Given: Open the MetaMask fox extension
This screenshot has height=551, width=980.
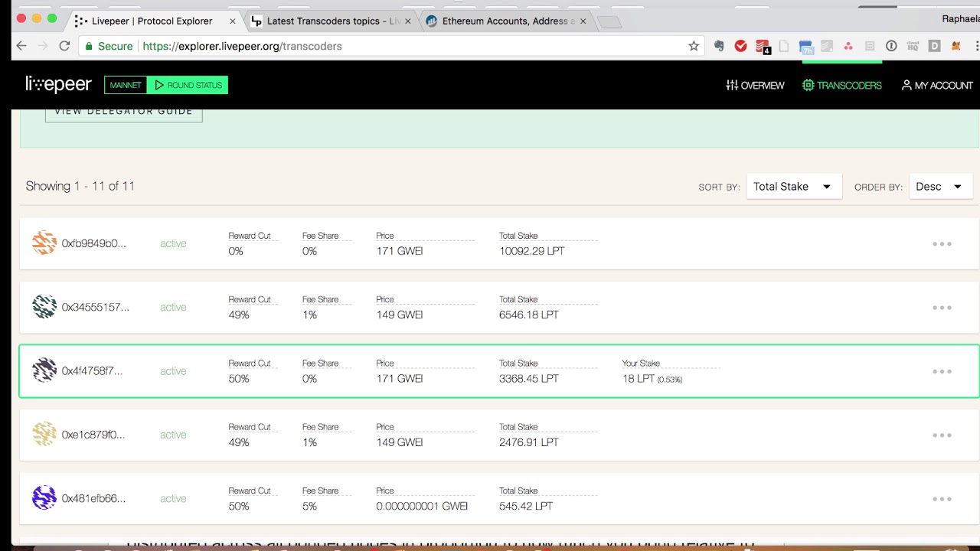Looking at the screenshot, I should (x=955, y=46).
